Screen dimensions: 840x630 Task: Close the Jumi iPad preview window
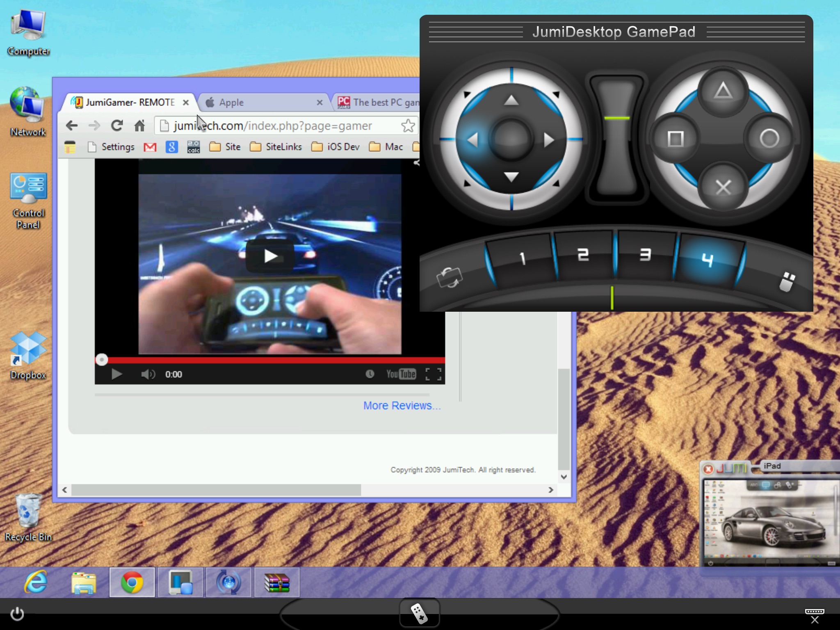coord(708,468)
